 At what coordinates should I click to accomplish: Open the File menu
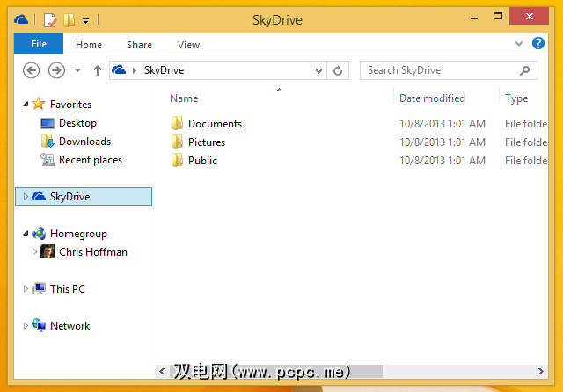point(39,44)
